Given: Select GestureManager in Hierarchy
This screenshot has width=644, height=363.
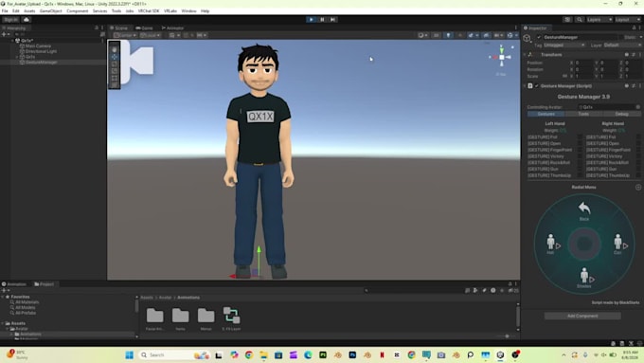Looking at the screenshot, I should [x=41, y=62].
